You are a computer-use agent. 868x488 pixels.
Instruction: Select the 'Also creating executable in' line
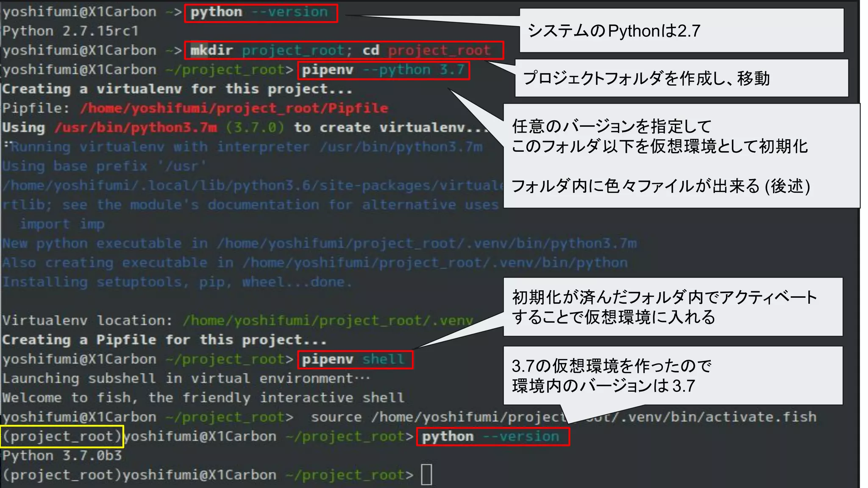pyautogui.click(x=315, y=263)
